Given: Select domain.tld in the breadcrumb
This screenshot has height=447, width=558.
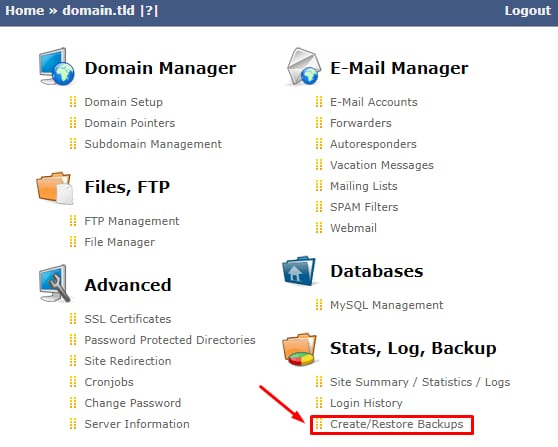Looking at the screenshot, I should click(99, 10).
